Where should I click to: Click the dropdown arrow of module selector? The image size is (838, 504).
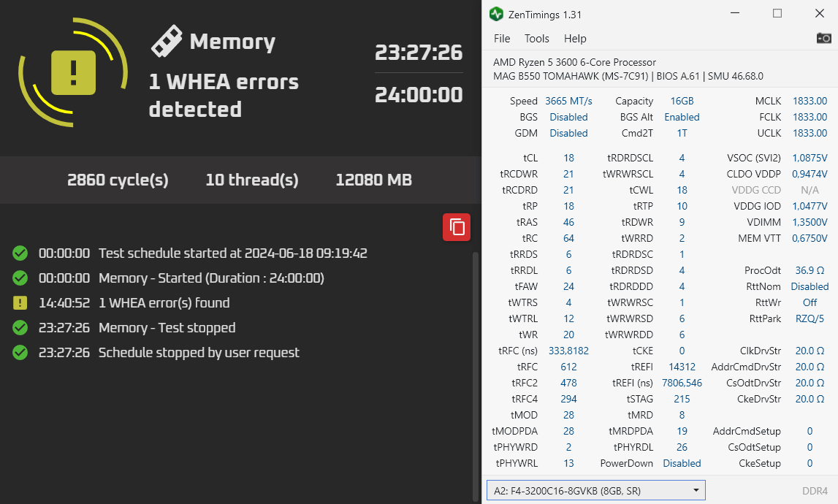(696, 490)
